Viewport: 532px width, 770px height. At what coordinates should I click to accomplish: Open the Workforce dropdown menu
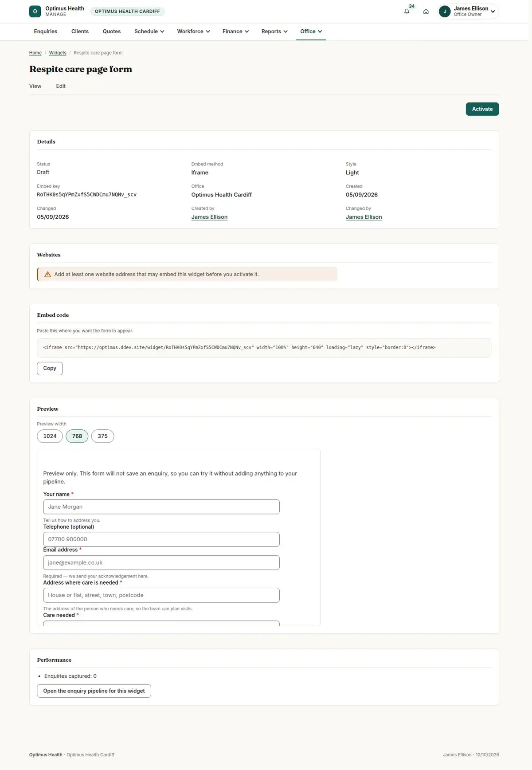[x=194, y=31]
